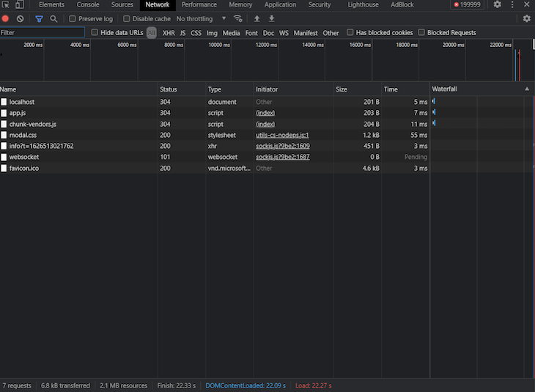Click the localhost file icon
The height and width of the screenshot is (392, 535).
pos(4,102)
